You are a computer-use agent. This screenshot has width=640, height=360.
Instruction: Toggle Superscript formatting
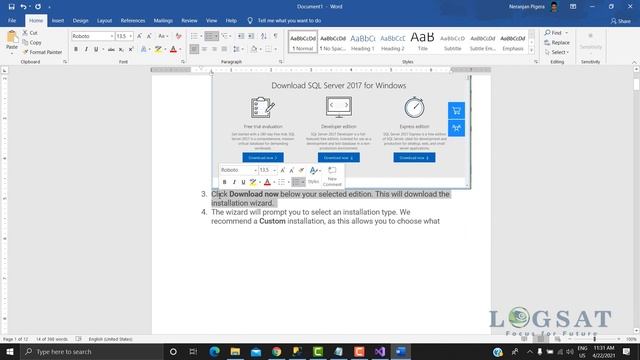(x=131, y=49)
